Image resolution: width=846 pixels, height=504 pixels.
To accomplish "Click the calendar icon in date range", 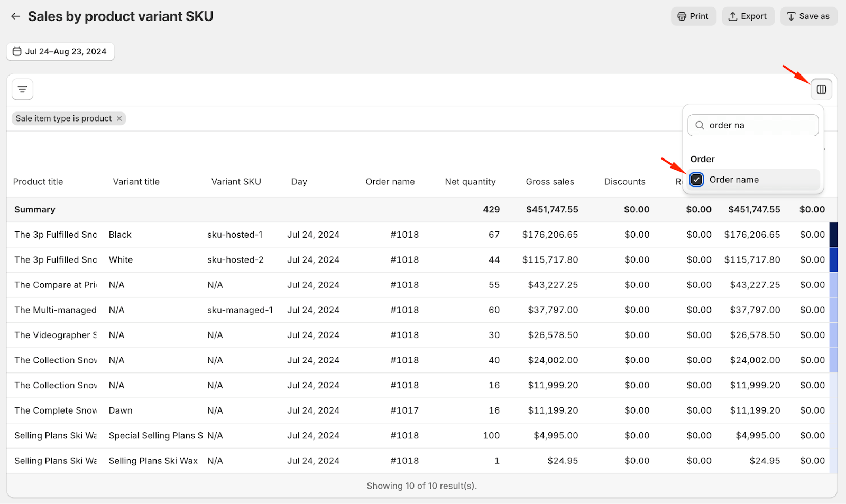I will pos(17,51).
